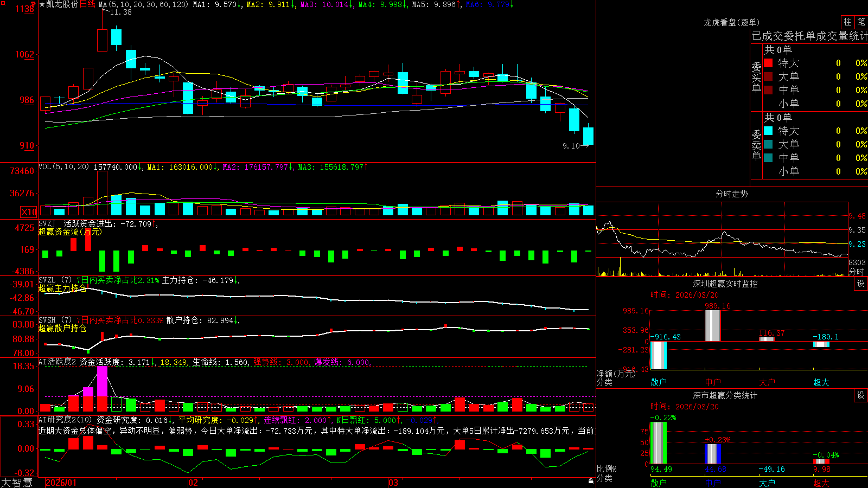The image size is (868, 488).
Task: Select the SVZJ indicator label
Action: pyautogui.click(x=47, y=223)
